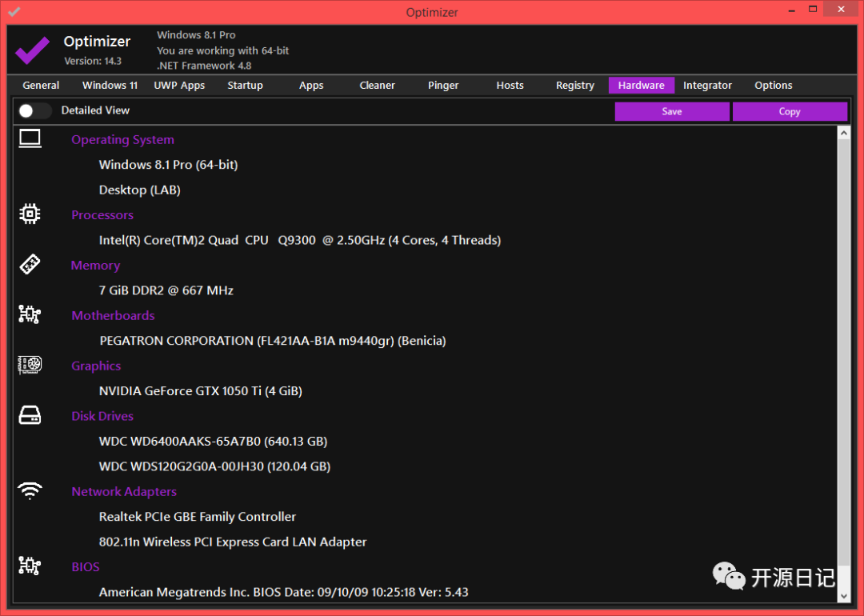Close the Optimizer window
Image resolution: width=864 pixels, height=616 pixels.
pyautogui.click(x=841, y=10)
